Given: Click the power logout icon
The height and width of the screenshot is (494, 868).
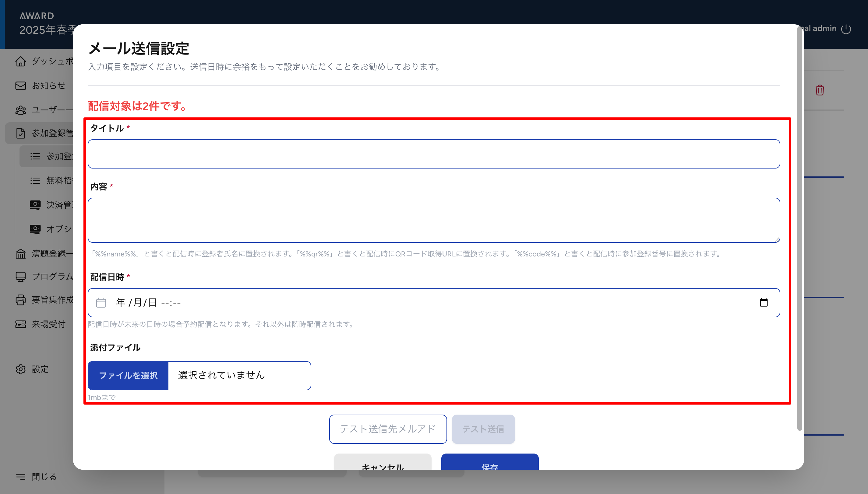Looking at the screenshot, I should click(846, 29).
